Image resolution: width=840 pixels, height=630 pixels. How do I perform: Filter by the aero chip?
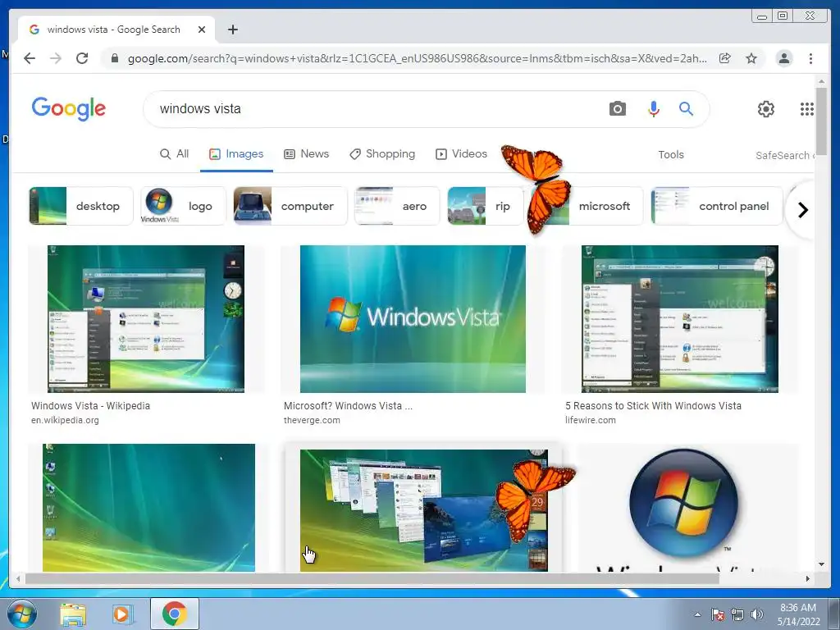pyautogui.click(x=396, y=206)
